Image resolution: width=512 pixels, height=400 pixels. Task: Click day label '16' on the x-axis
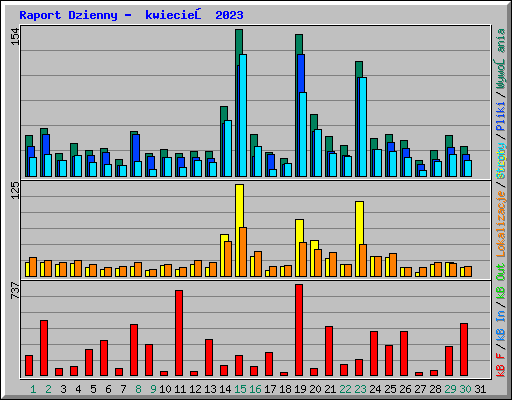click(x=255, y=389)
